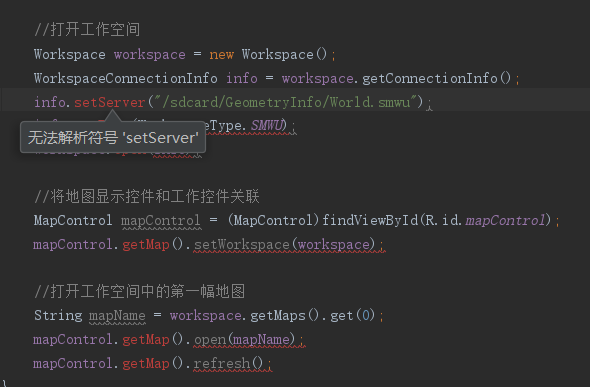
Task: Click the getConnectionInfo() method call
Action: click(x=436, y=79)
